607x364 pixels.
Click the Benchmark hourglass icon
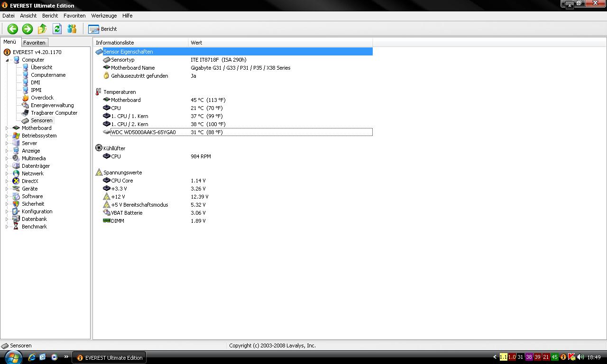click(x=16, y=227)
